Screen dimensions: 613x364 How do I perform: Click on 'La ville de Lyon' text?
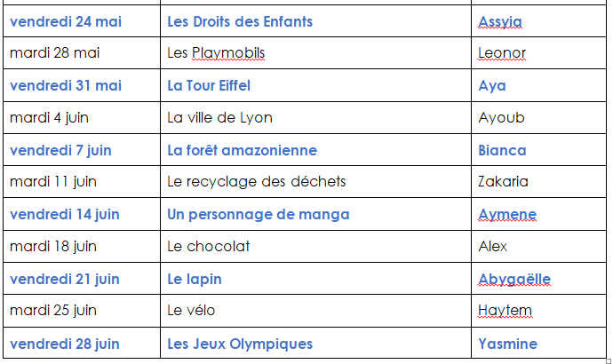click(219, 117)
